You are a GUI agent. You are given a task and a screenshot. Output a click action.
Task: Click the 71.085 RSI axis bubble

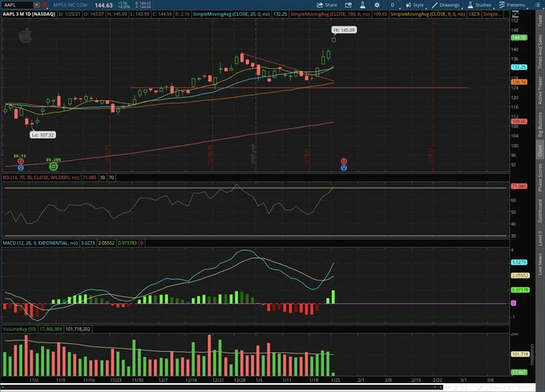(x=519, y=186)
